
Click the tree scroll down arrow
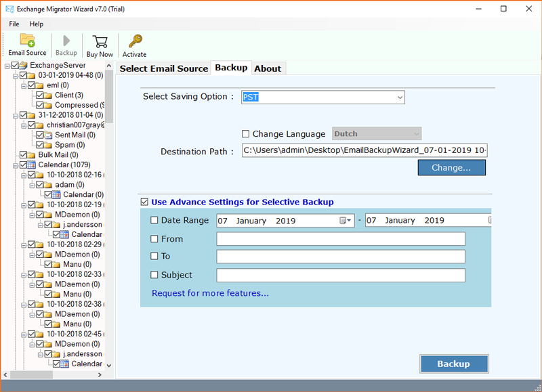(109, 365)
